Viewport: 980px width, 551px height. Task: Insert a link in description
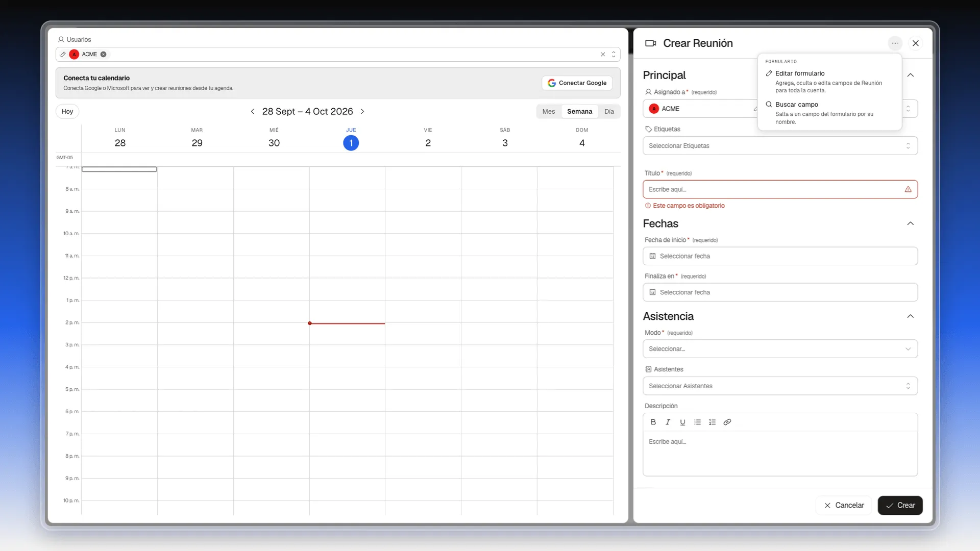[727, 422]
